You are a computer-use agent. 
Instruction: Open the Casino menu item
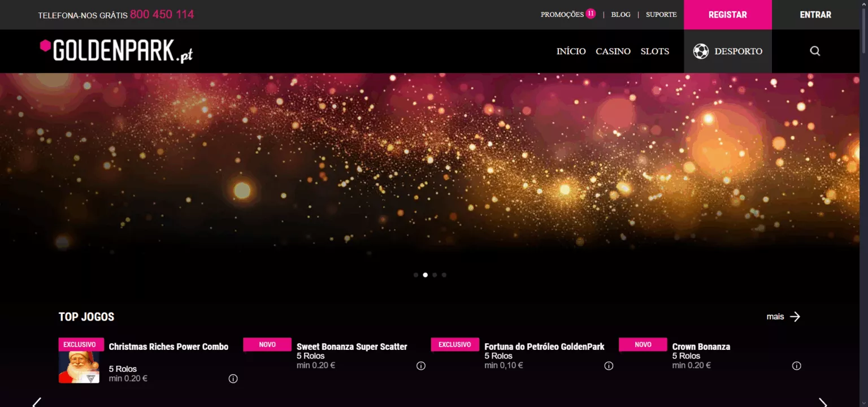coord(613,51)
